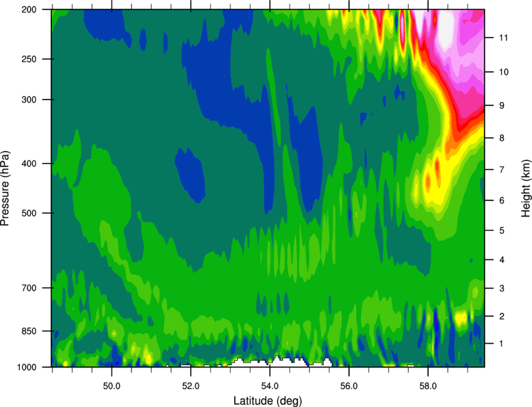
Task: Select the 200 pressure tick label
Action: [x=29, y=9]
